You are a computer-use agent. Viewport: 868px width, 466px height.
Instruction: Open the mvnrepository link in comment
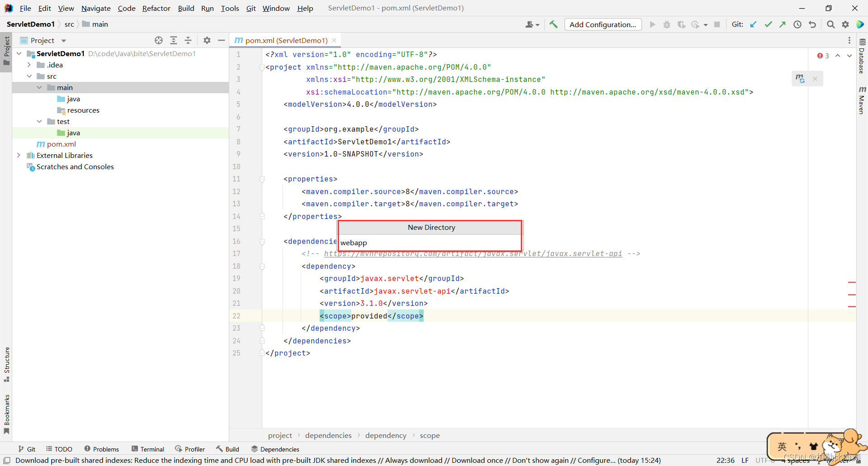pos(473,253)
